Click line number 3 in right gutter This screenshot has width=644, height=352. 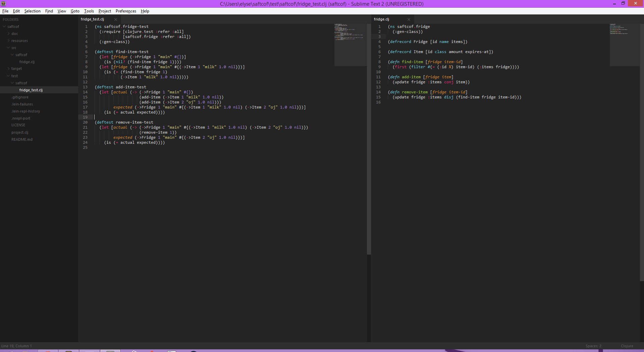[x=379, y=37]
